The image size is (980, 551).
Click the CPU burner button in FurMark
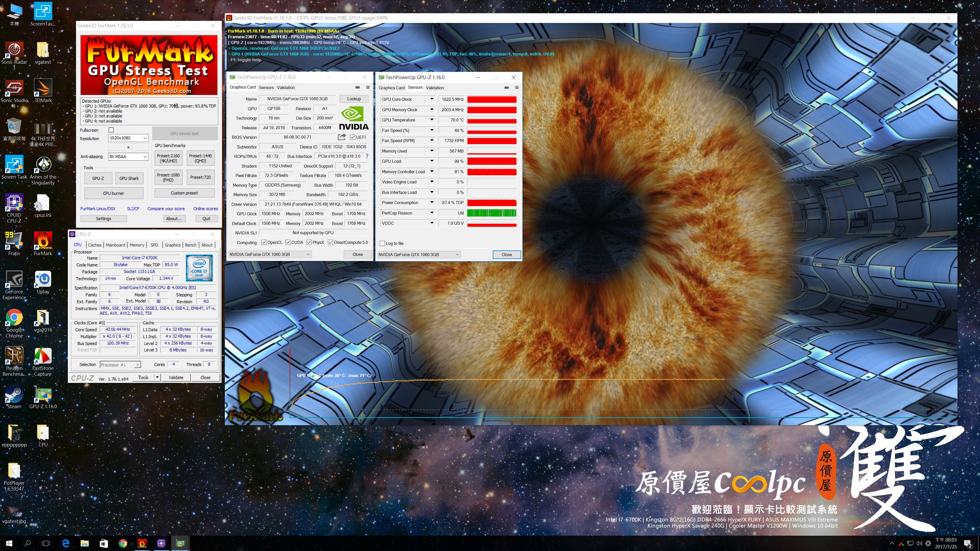tap(113, 193)
